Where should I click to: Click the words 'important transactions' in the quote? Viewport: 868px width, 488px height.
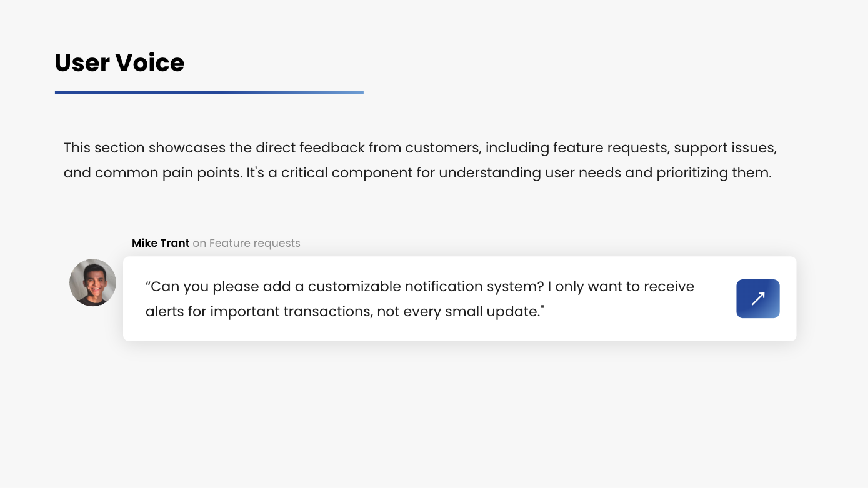click(x=292, y=311)
